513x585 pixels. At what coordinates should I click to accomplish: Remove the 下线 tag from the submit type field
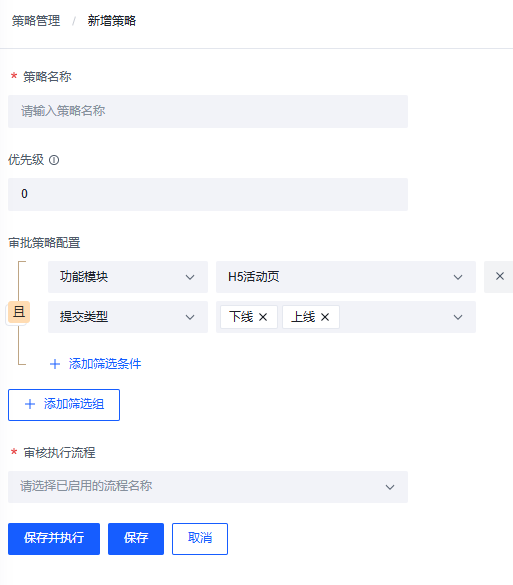[x=263, y=317]
